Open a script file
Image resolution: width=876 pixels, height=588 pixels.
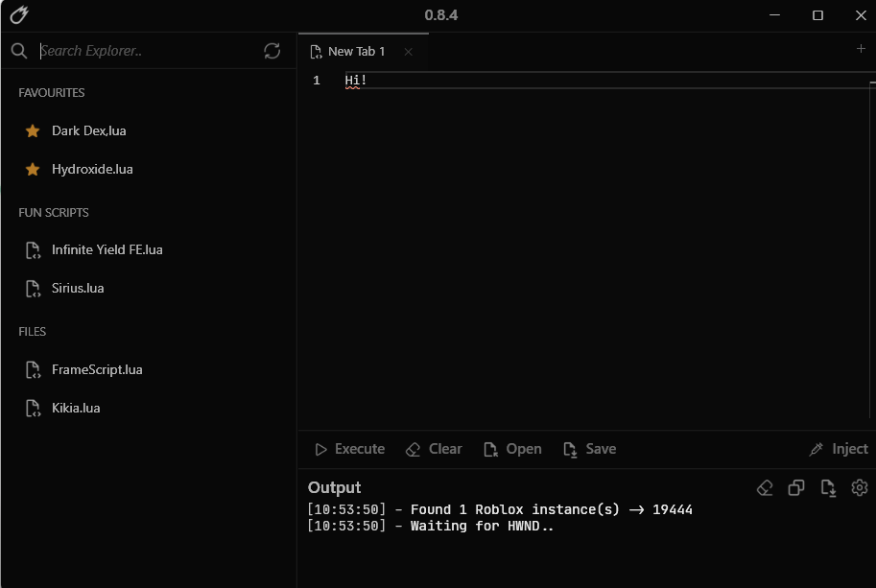coord(513,449)
